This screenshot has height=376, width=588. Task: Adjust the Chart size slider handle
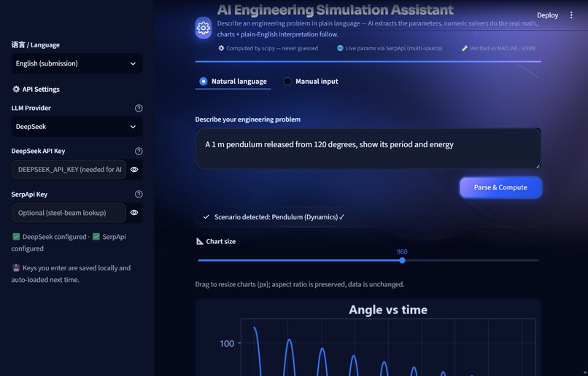coord(402,260)
